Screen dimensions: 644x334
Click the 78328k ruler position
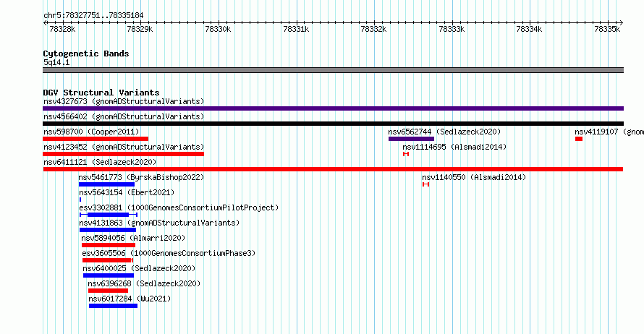[62, 29]
